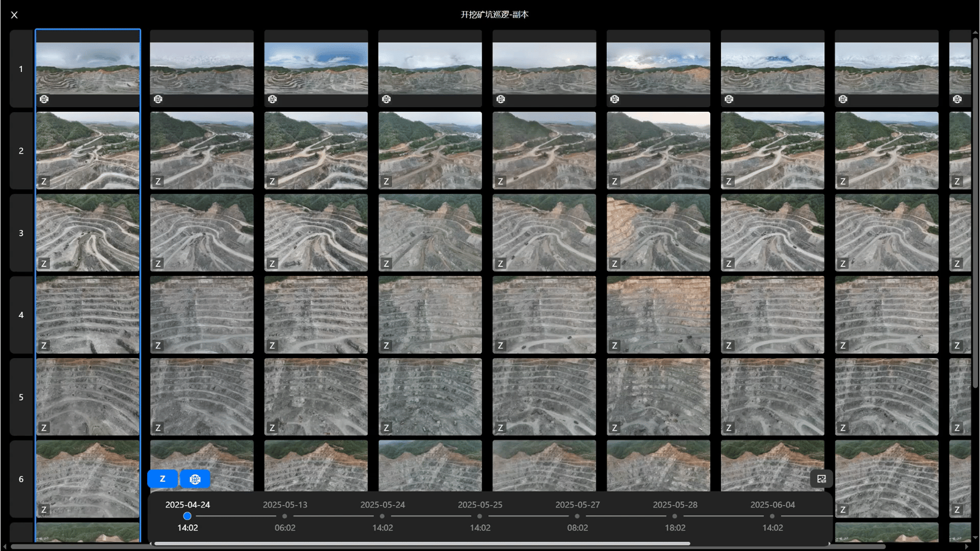Jump to the 2025-05-28 18:02 capture

(674, 516)
